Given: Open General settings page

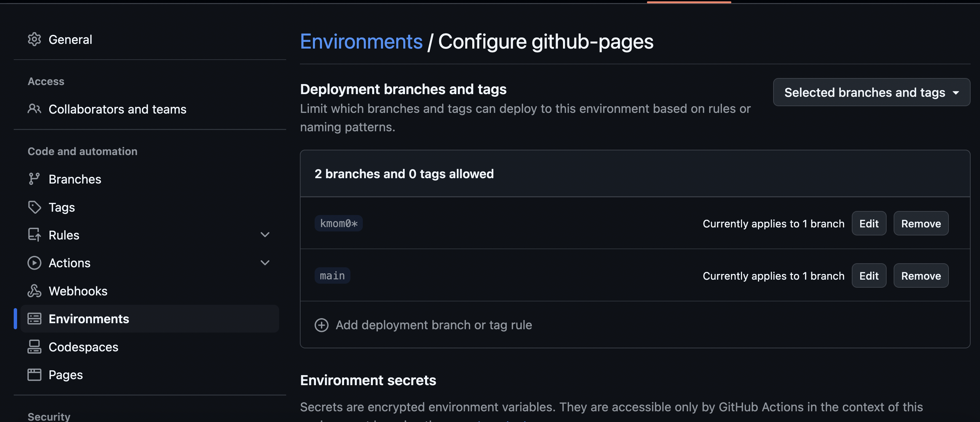Looking at the screenshot, I should coord(150,39).
